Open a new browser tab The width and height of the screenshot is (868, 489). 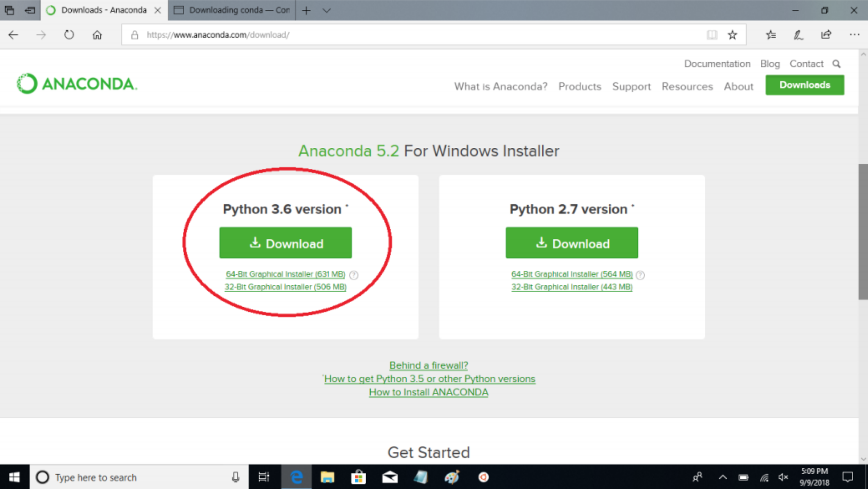point(306,11)
